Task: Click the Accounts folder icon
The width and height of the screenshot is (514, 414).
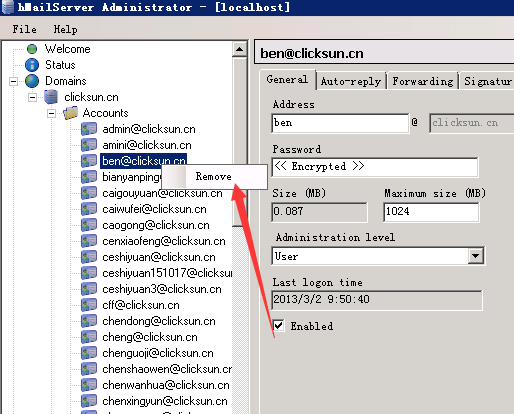Action: click(x=70, y=113)
